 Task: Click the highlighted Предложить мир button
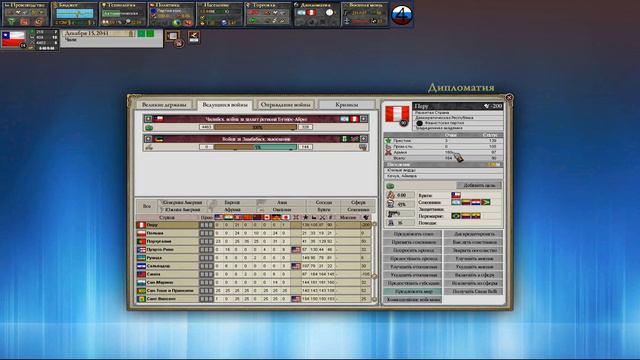(x=412, y=291)
